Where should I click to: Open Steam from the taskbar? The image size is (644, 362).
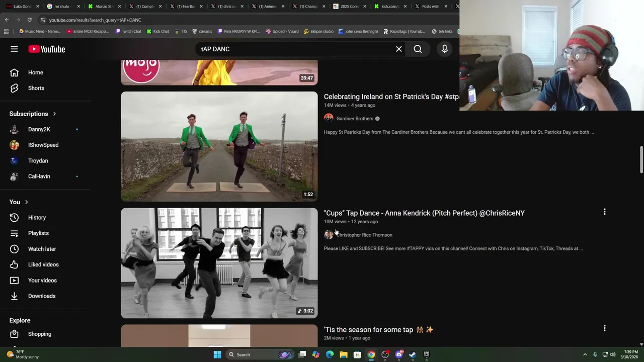click(x=413, y=354)
